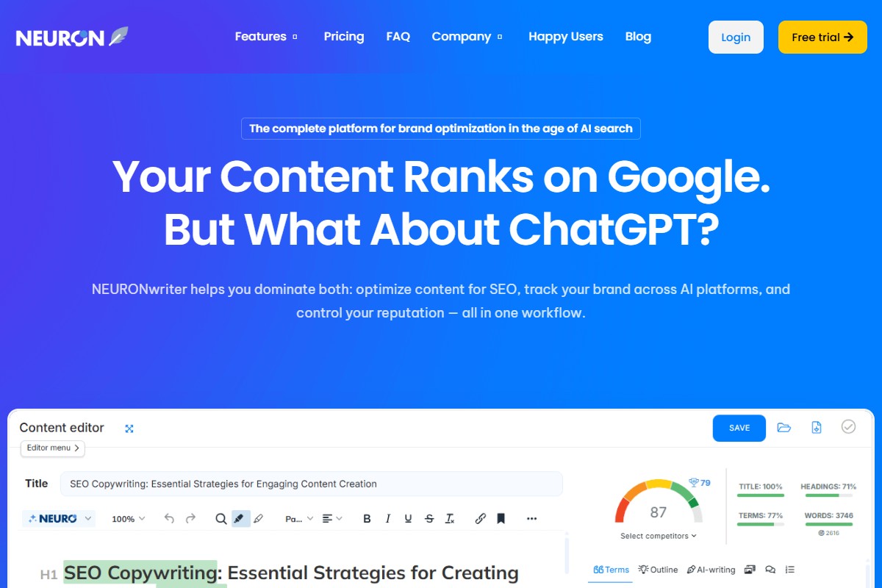Click the bookmark icon in editor toolbar

501,519
